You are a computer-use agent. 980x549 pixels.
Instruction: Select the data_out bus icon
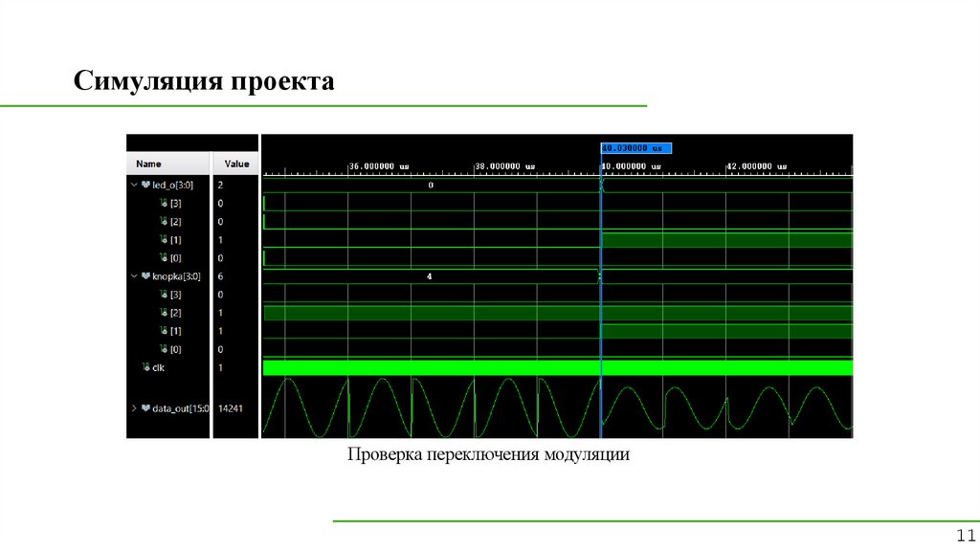(145, 408)
